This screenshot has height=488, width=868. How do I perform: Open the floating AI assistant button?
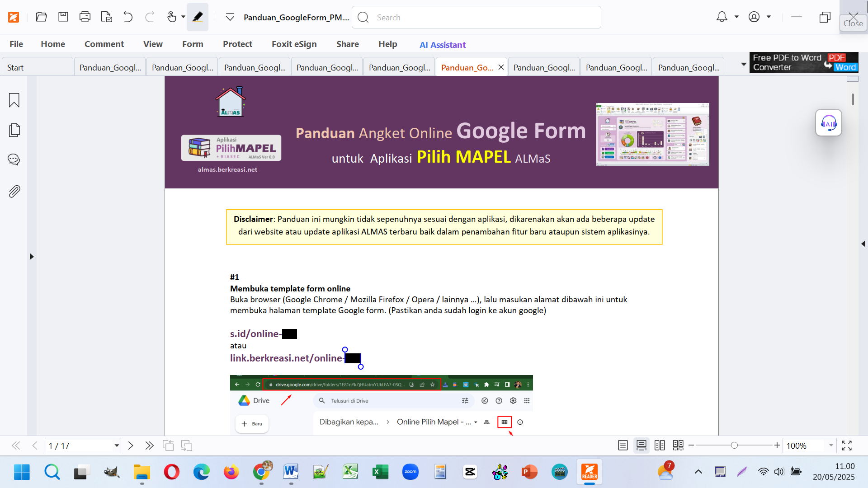point(828,123)
